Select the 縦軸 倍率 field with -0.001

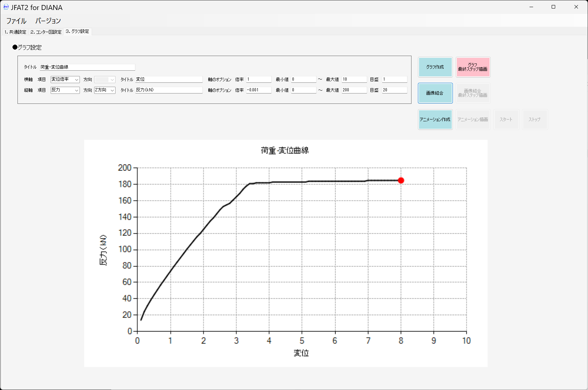click(x=259, y=90)
